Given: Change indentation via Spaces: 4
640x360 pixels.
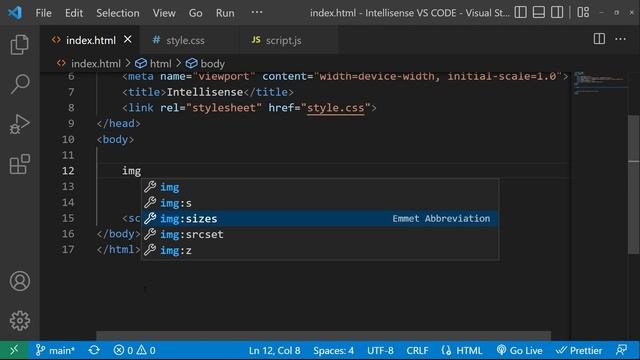Looking at the screenshot, I should pos(333,351).
